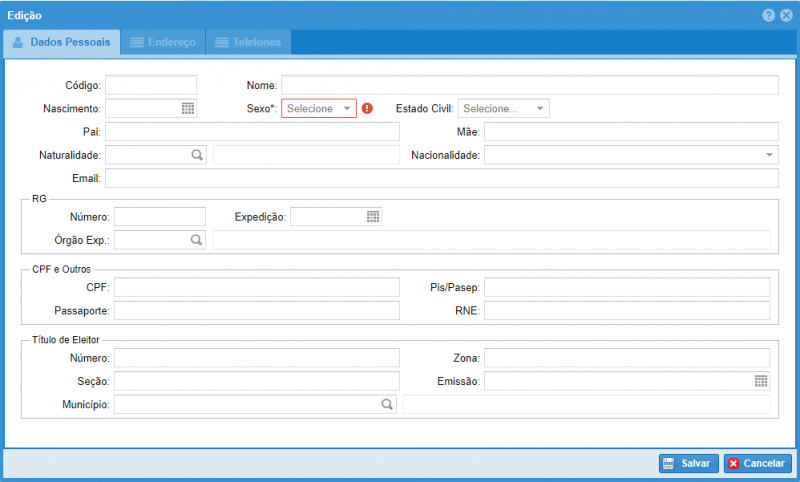The width and height of the screenshot is (800, 482).
Task: Click the Município search magnifier icon
Action: pyautogui.click(x=387, y=405)
